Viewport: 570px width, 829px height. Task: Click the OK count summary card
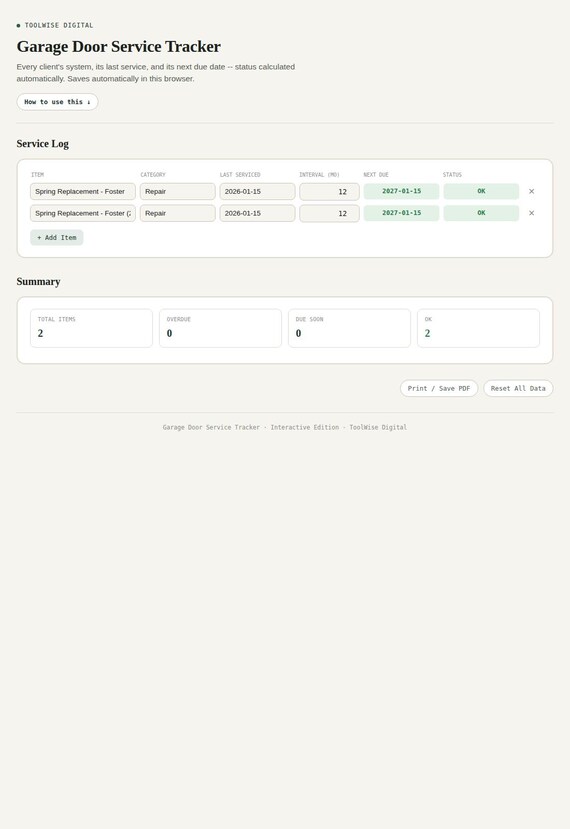click(479, 328)
